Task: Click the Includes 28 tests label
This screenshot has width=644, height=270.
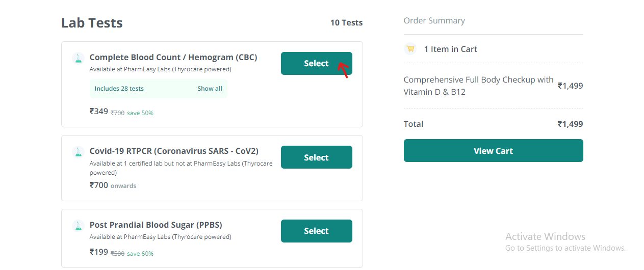Action: (119, 89)
